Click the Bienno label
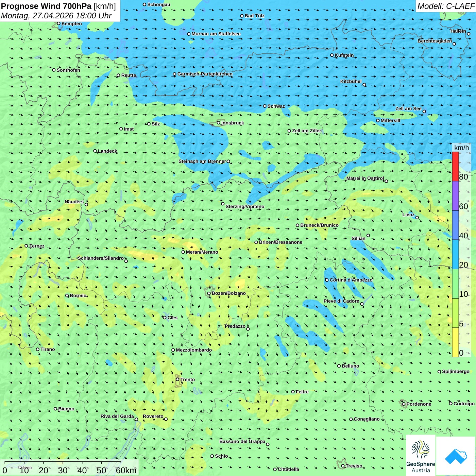 [66, 409]
